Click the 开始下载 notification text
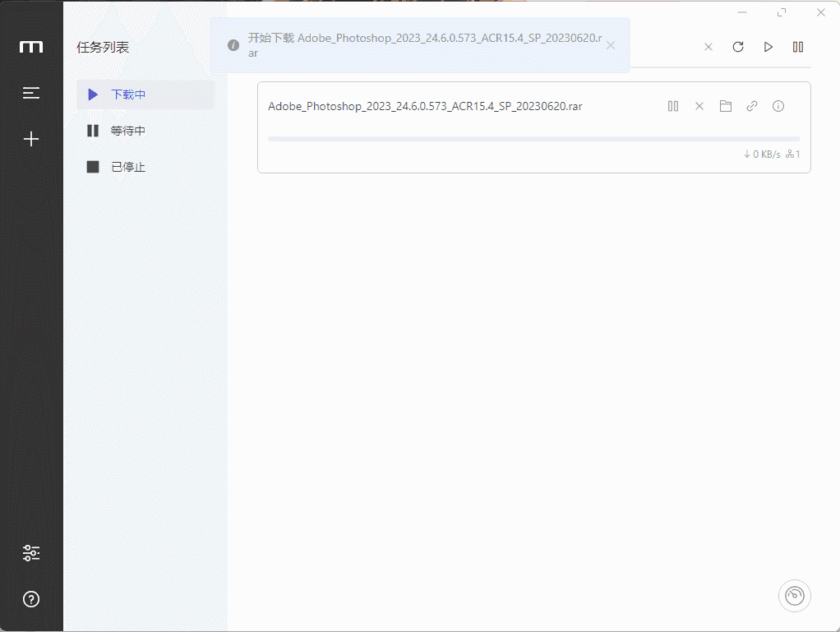This screenshot has height=632, width=840. [x=425, y=45]
